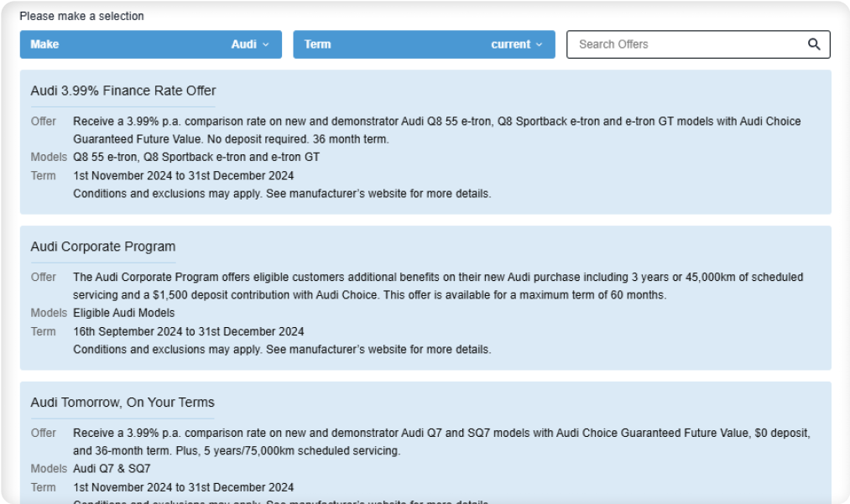Click conditions note in Finance Rate Offer card
The height and width of the screenshot is (504, 850).
click(x=282, y=194)
